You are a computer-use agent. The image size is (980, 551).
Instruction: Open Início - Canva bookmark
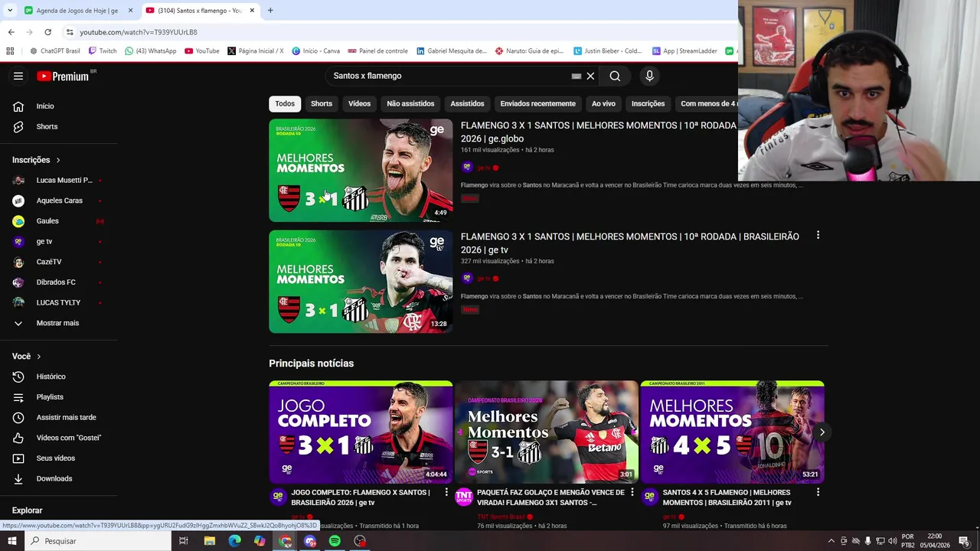[x=315, y=51]
